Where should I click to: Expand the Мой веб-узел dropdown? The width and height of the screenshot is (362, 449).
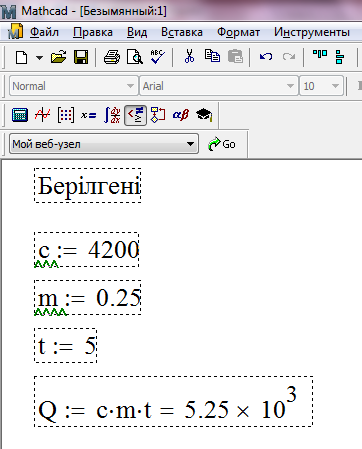point(190,144)
